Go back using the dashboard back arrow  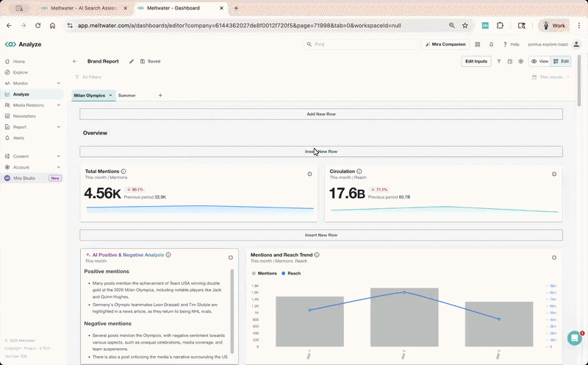click(x=75, y=61)
